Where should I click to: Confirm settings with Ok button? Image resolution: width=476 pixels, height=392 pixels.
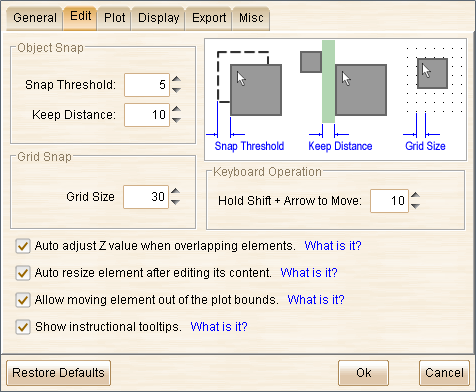[x=363, y=373]
